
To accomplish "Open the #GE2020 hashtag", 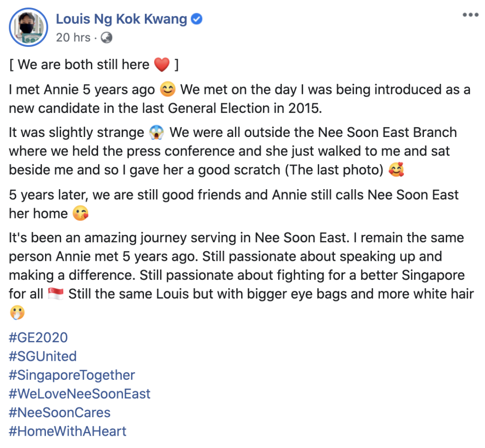I will 38,338.
